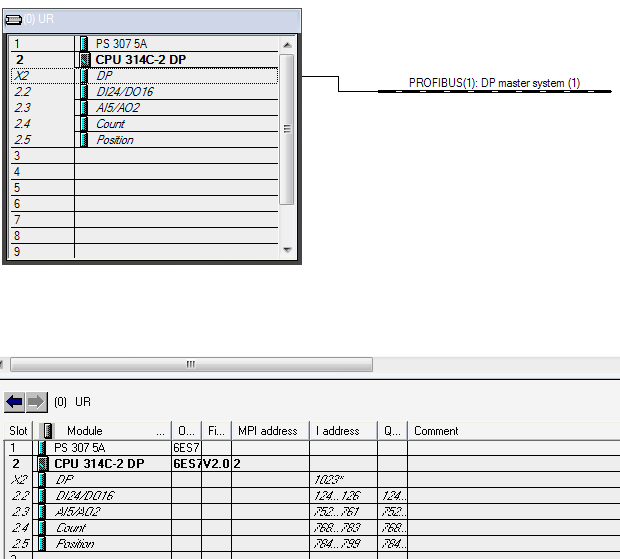Select Count row in rack
This screenshot has height=559, width=620.
pyautogui.click(x=144, y=124)
